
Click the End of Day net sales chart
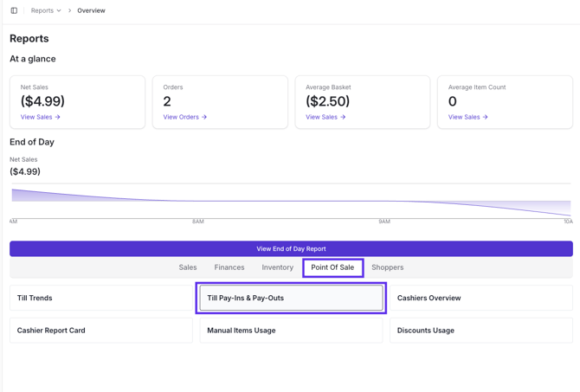(x=290, y=201)
